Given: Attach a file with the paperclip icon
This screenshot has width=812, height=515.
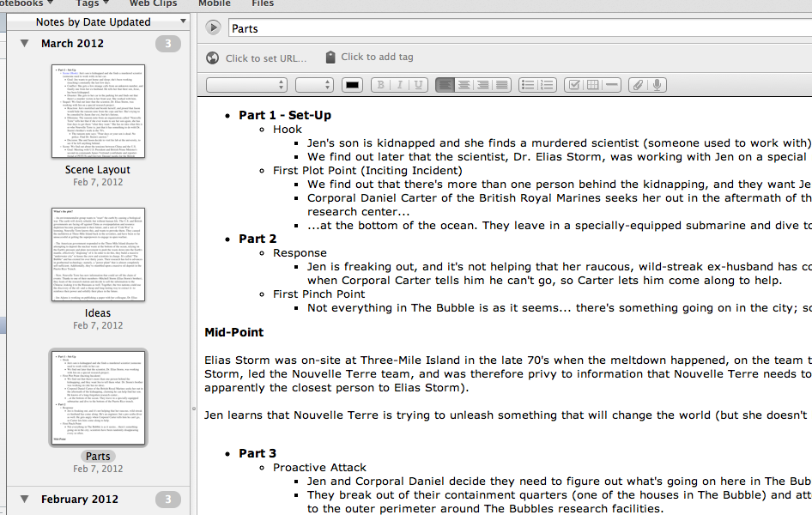Looking at the screenshot, I should click(638, 85).
